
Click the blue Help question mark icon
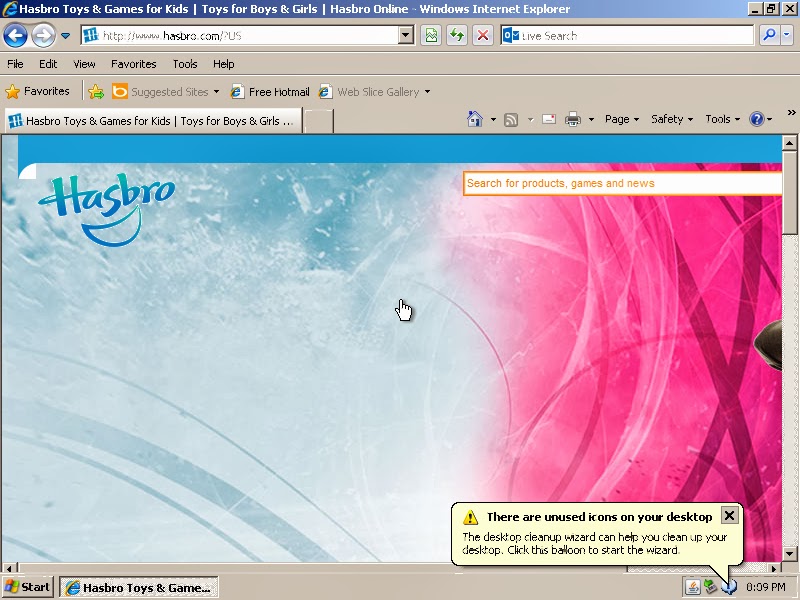click(x=757, y=119)
